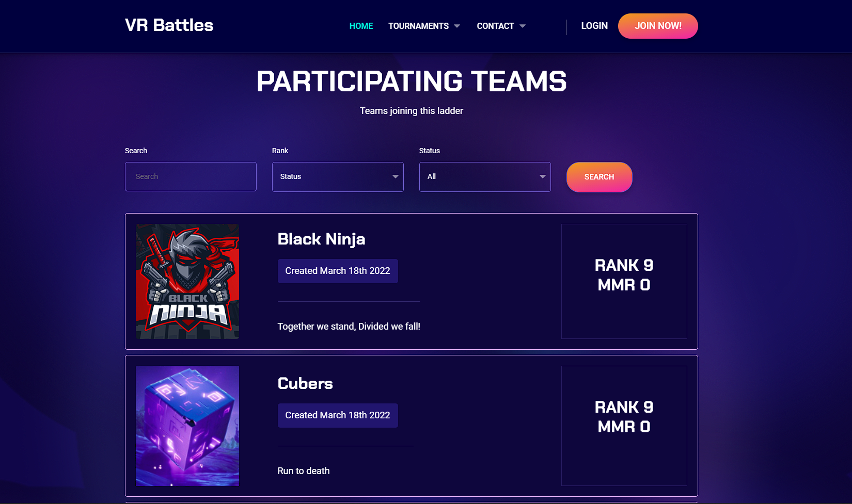Viewport: 852px width, 504px height.
Task: Focus the Search text field
Action: pyautogui.click(x=191, y=176)
